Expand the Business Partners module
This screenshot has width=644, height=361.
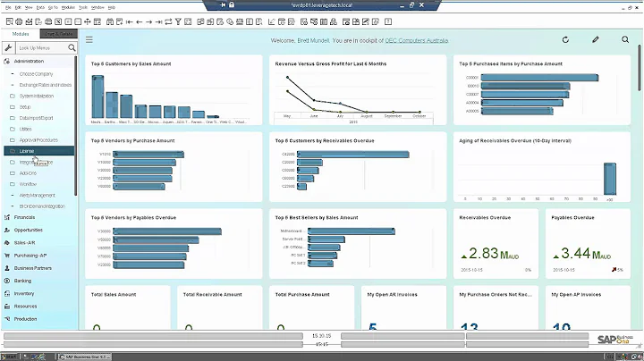click(x=33, y=268)
